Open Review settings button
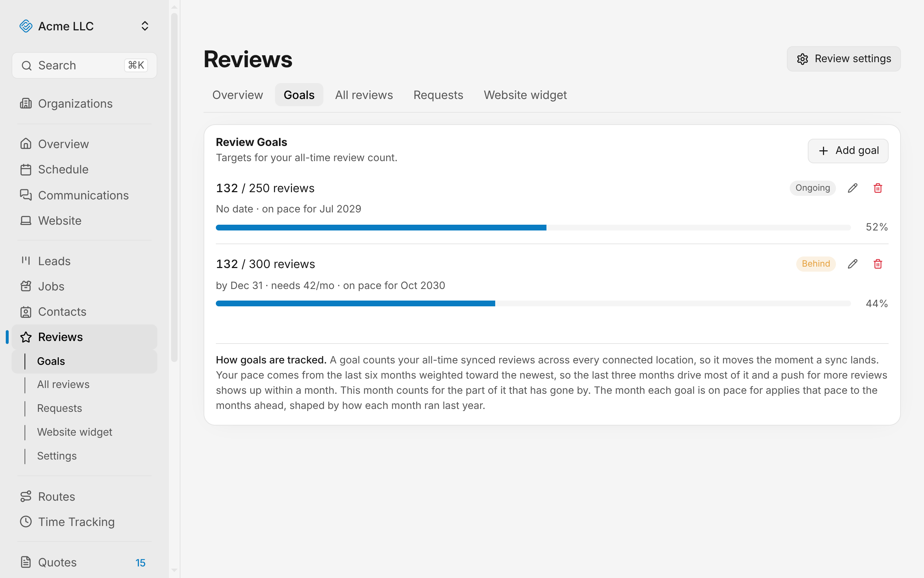Image resolution: width=924 pixels, height=578 pixels. 844,59
